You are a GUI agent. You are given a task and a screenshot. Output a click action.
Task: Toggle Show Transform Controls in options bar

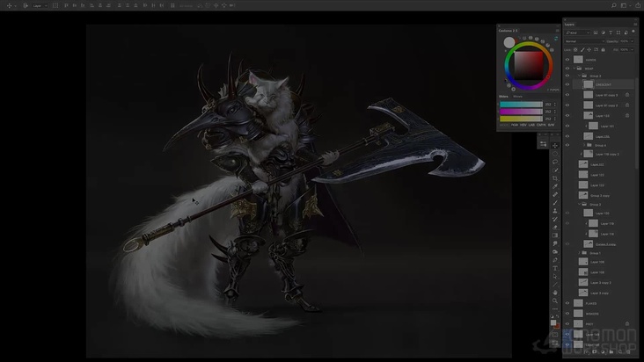click(55, 5)
